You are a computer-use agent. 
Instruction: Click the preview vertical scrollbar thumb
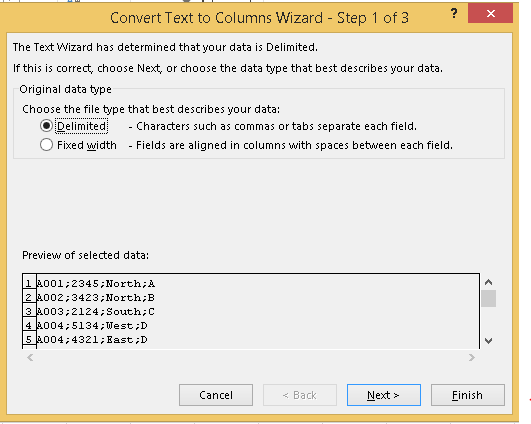(488, 298)
